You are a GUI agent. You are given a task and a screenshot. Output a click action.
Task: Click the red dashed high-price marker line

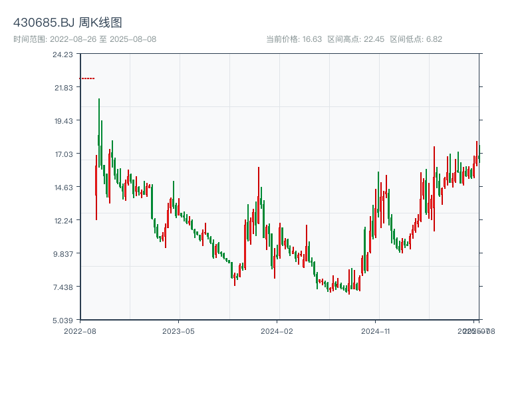pyautogui.click(x=87, y=78)
